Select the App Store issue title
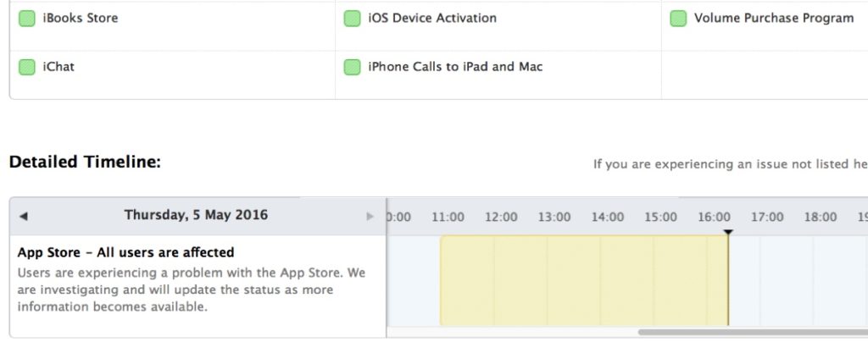 [x=125, y=252]
